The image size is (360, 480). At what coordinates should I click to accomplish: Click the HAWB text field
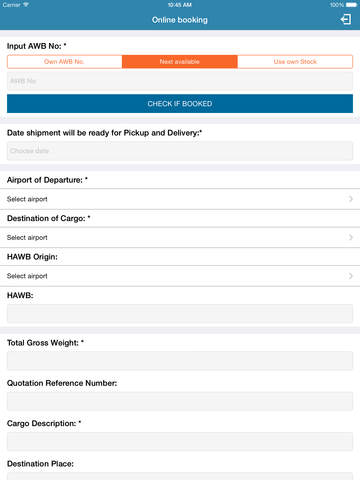pos(180,313)
